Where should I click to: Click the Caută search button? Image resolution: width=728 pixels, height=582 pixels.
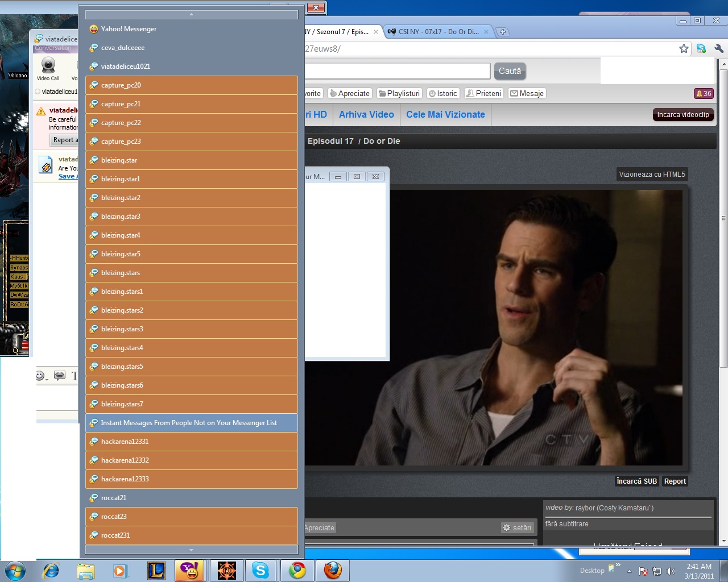510,71
